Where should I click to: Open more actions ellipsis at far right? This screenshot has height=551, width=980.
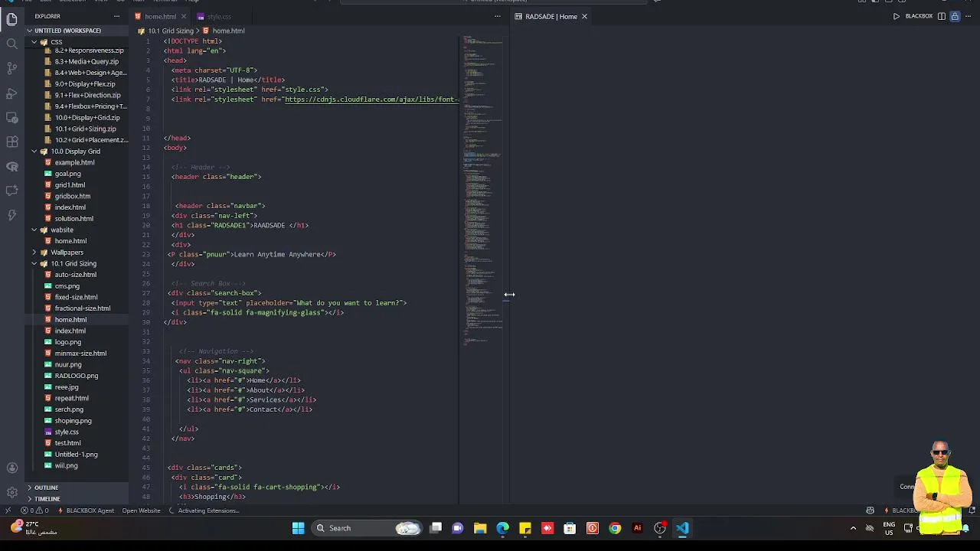tap(969, 16)
